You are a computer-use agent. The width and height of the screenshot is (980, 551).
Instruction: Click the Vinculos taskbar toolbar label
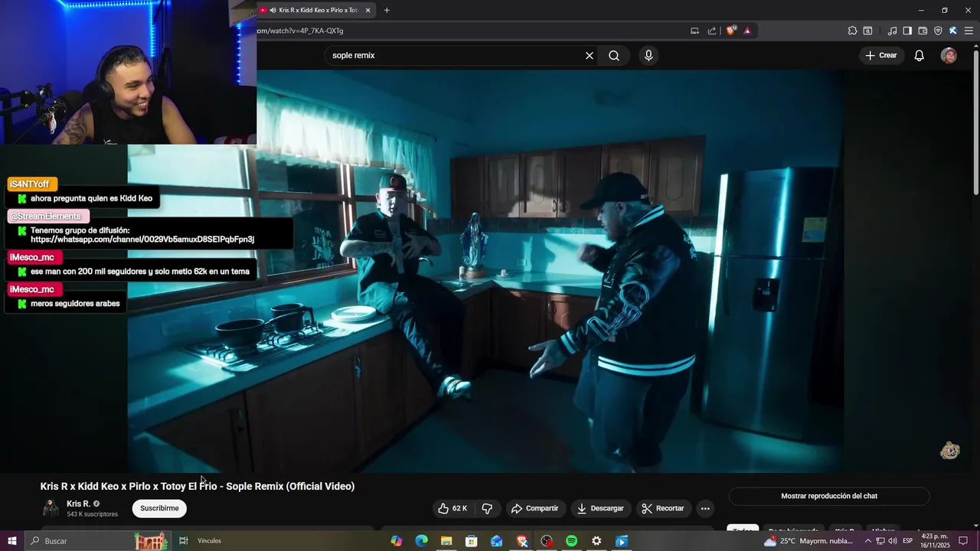[x=209, y=541]
